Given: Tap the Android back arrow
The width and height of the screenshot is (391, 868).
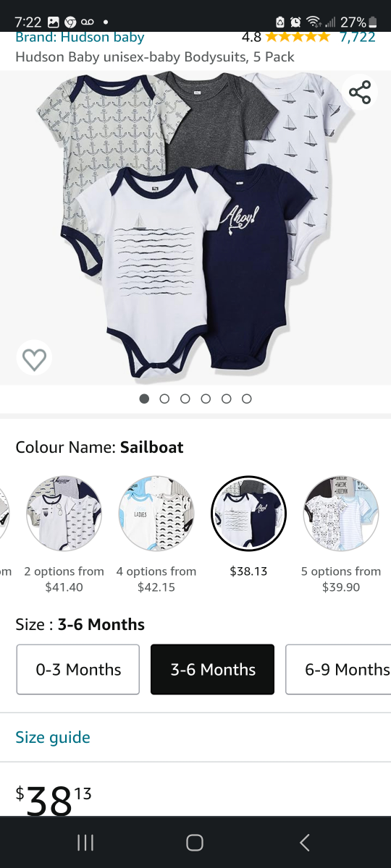Looking at the screenshot, I should pyautogui.click(x=305, y=842).
